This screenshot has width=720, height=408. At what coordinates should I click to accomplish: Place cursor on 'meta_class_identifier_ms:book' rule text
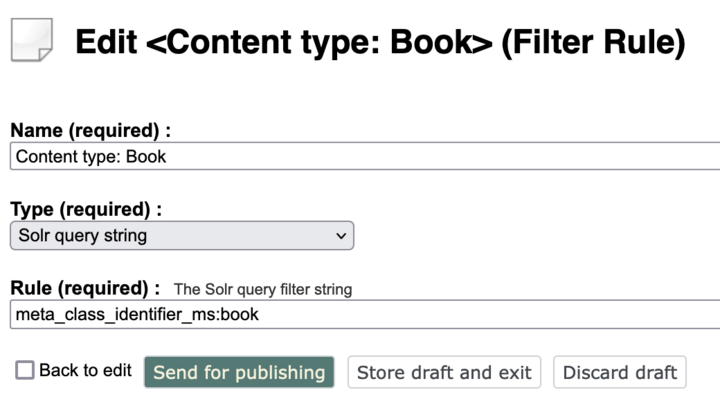[137, 314]
